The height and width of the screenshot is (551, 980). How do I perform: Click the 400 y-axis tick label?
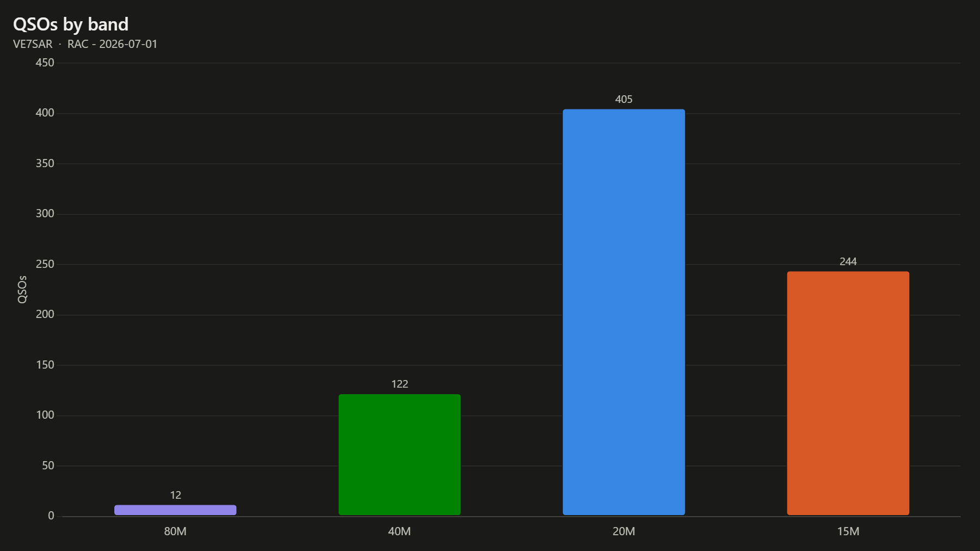click(45, 113)
